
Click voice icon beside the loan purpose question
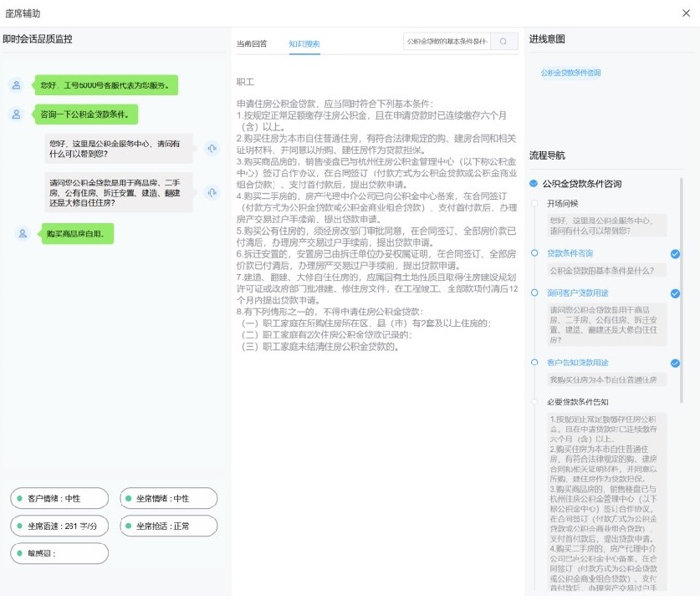tap(212, 192)
